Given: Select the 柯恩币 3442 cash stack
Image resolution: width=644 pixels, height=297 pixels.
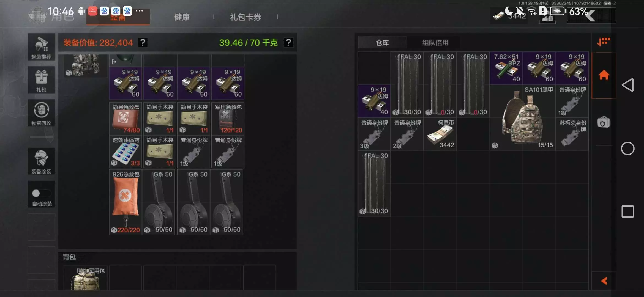Looking at the screenshot, I should pos(440,134).
